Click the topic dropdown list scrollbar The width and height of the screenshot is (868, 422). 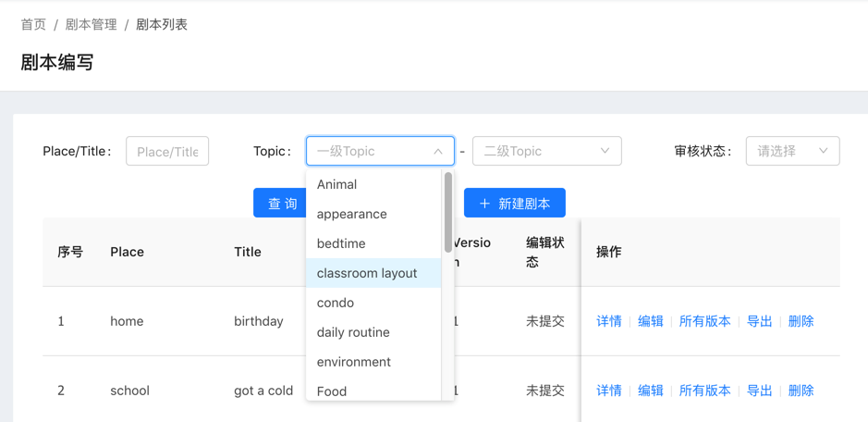click(x=448, y=213)
